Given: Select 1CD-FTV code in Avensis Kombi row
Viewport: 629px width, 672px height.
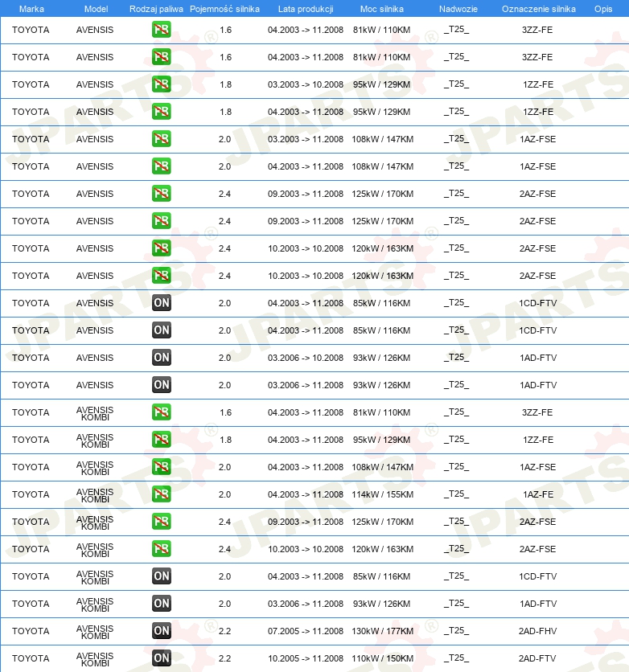Looking at the screenshot, I should (537, 577).
